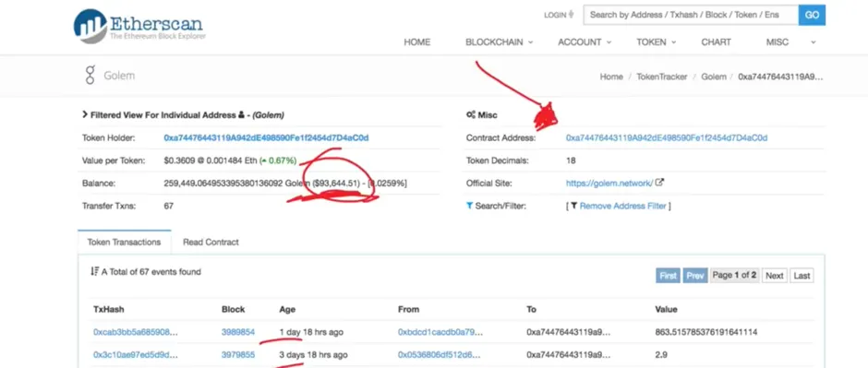Click the Next page button
The image size is (868, 368).
click(775, 275)
